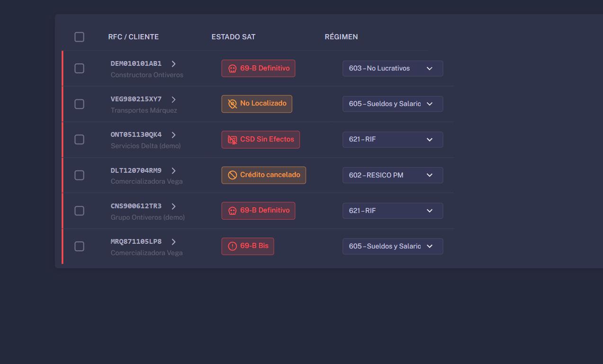Click RFC text VEG980215XY7

(x=136, y=99)
